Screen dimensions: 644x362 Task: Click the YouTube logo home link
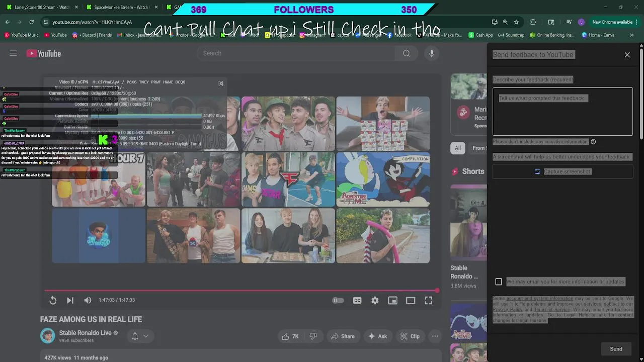pos(44,53)
